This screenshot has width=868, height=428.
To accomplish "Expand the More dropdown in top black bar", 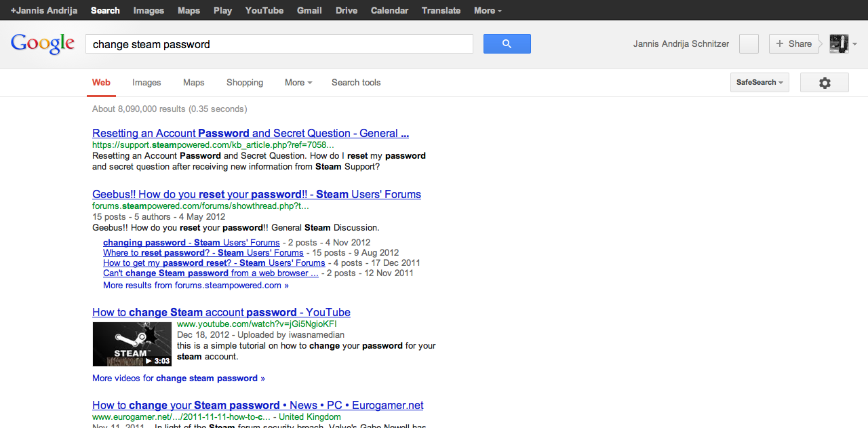I will (488, 10).
